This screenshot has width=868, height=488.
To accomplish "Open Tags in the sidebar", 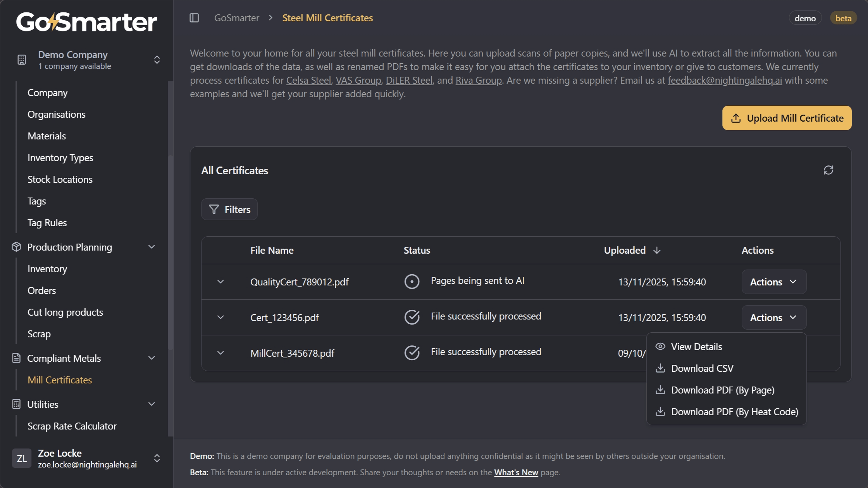I will (x=37, y=201).
